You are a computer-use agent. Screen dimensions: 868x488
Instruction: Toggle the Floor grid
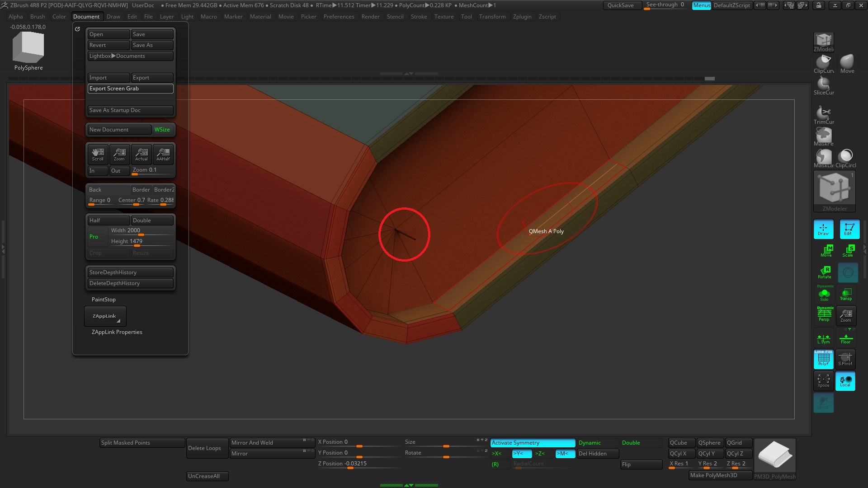(845, 338)
